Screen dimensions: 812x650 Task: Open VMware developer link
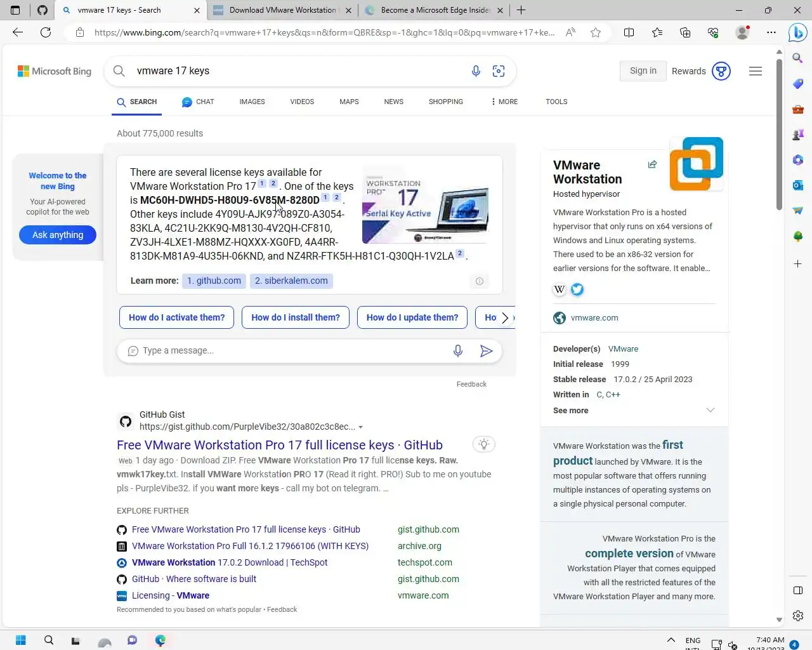[623, 349]
